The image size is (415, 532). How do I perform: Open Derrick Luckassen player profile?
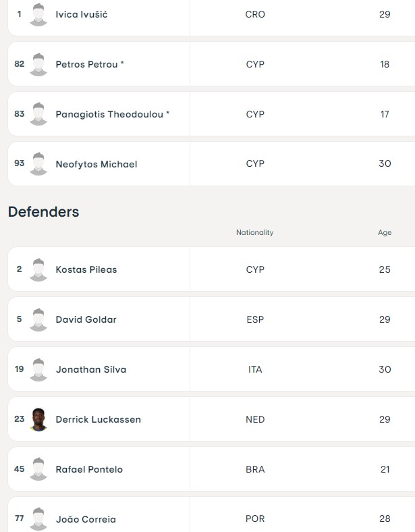click(x=98, y=419)
